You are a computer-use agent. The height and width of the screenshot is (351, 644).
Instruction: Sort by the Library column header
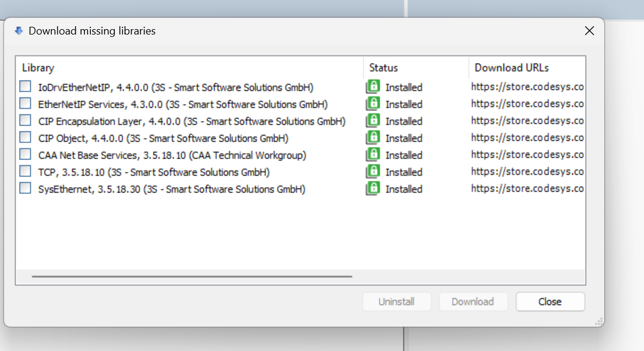(x=189, y=68)
